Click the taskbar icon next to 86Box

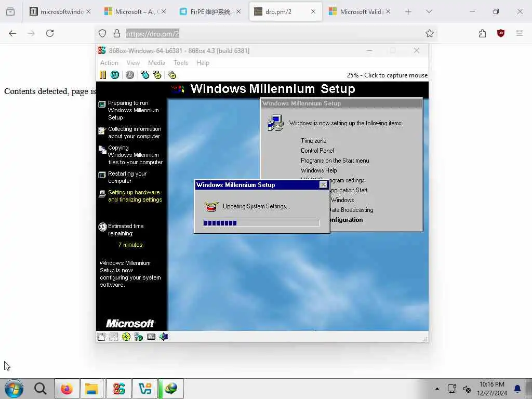pyautogui.click(x=145, y=389)
